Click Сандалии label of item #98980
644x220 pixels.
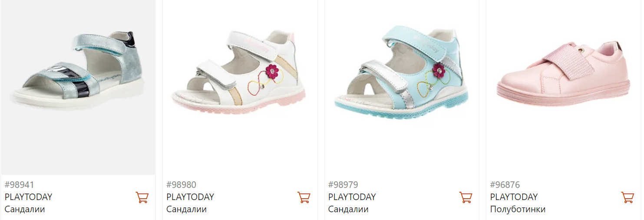[187, 210]
